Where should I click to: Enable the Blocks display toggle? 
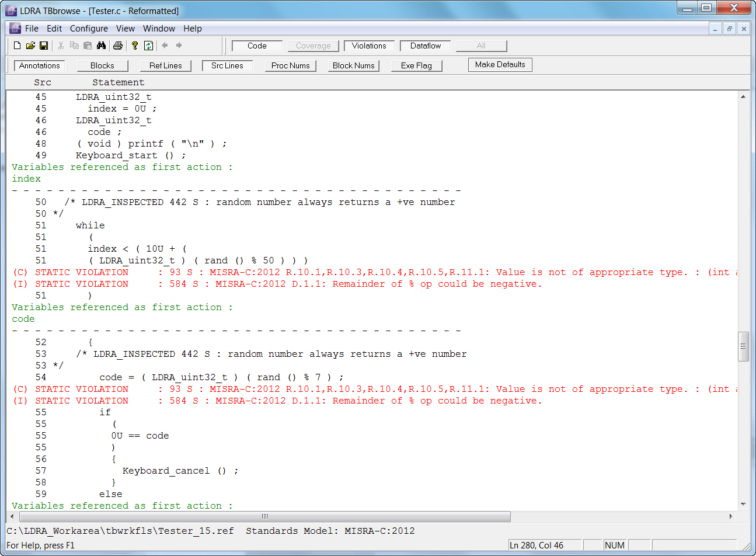[102, 65]
